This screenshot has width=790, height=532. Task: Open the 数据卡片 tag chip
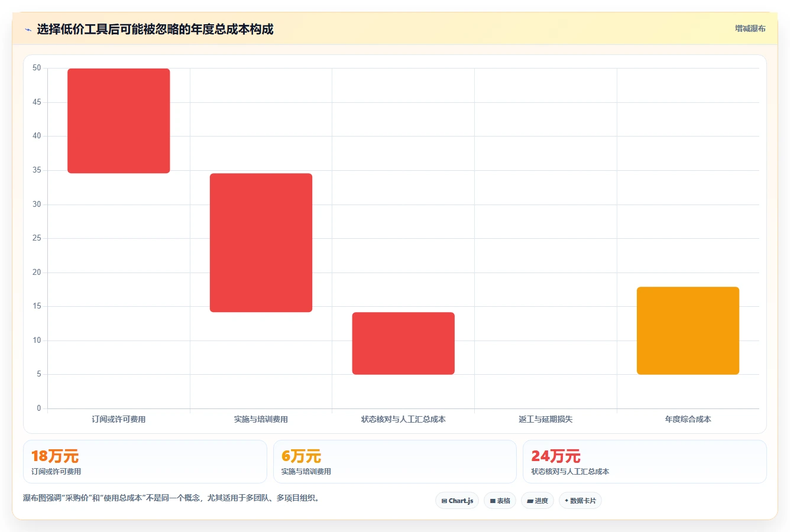pos(580,501)
